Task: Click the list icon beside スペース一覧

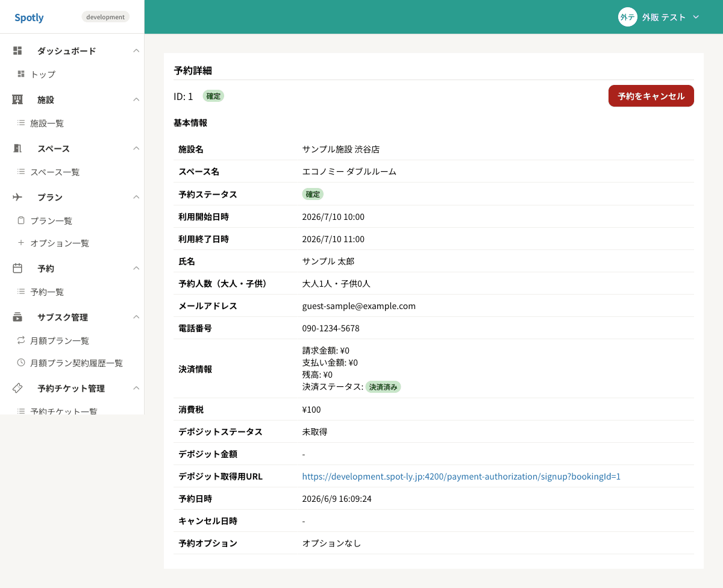Action: coord(21,172)
